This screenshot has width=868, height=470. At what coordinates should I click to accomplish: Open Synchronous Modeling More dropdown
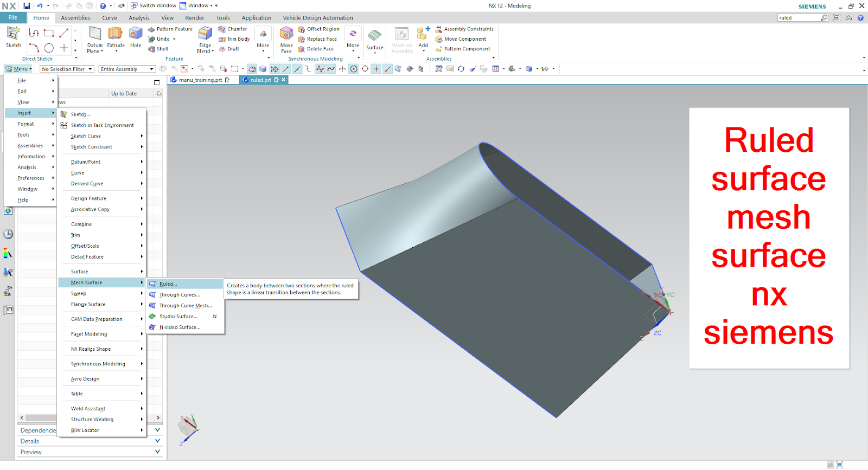[353, 40]
